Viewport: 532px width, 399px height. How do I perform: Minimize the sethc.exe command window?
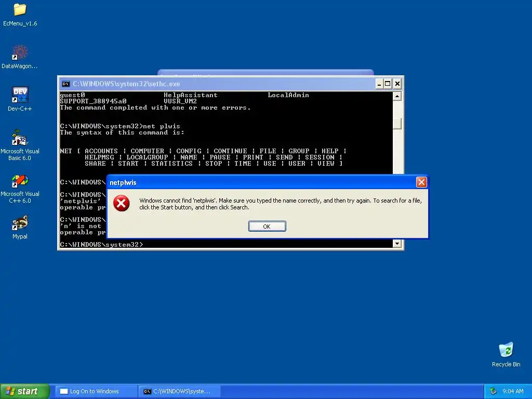(x=379, y=84)
